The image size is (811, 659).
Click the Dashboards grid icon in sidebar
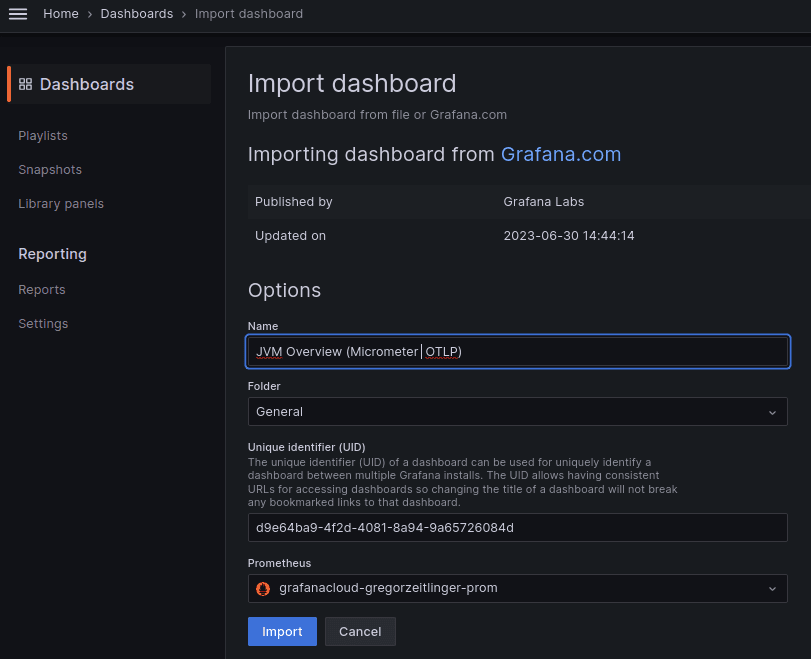tap(25, 84)
